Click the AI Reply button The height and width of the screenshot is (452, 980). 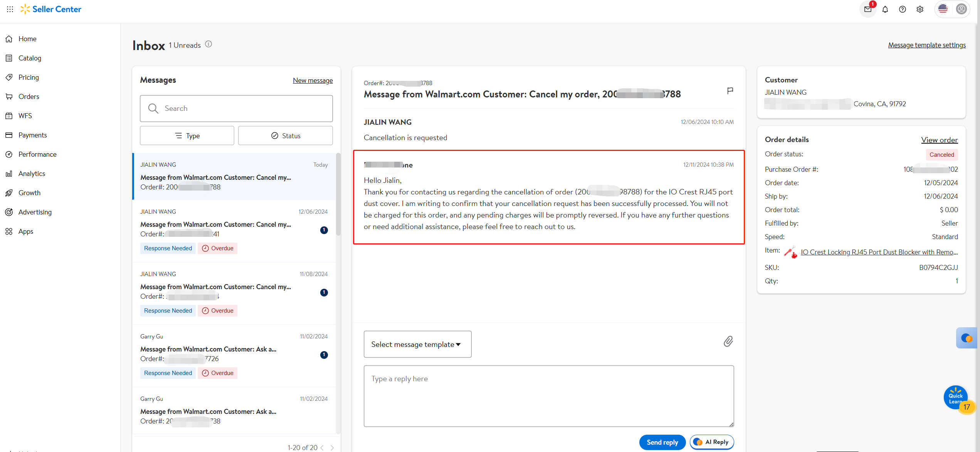point(712,442)
